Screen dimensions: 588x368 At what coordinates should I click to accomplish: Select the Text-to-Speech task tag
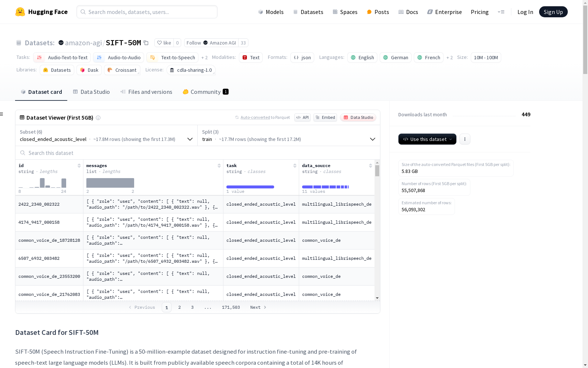[x=172, y=57]
